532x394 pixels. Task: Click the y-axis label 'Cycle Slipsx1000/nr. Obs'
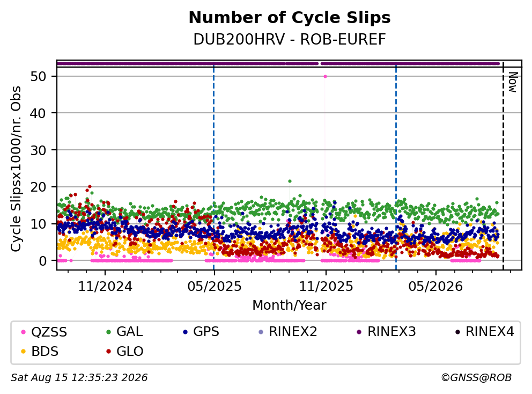pyautogui.click(x=16, y=169)
